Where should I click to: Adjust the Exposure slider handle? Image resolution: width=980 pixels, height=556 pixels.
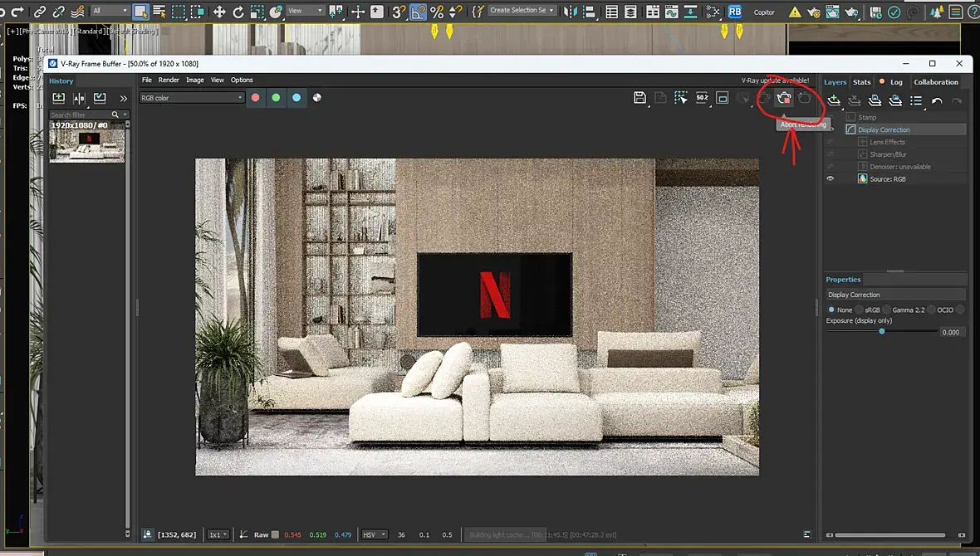pos(882,331)
